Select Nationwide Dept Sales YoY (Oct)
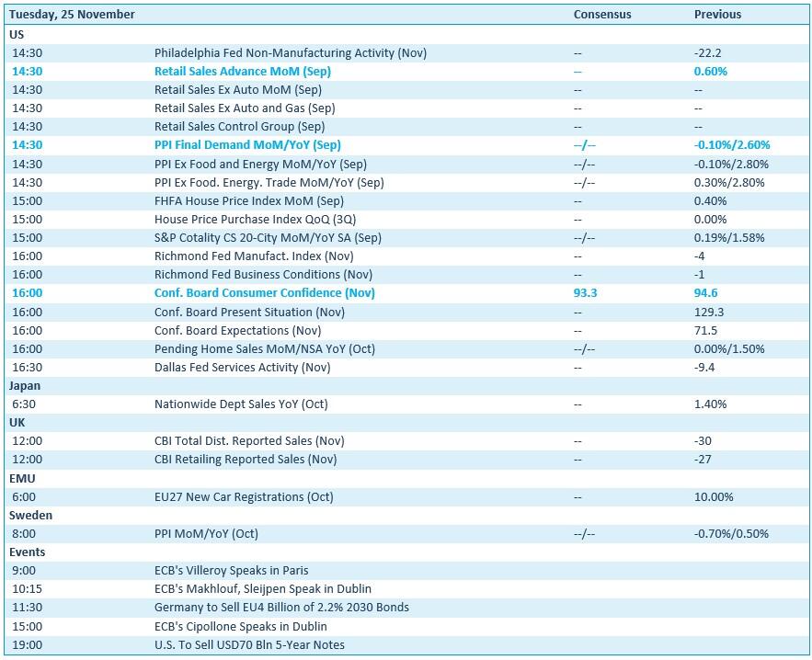812x660 pixels. (x=240, y=404)
